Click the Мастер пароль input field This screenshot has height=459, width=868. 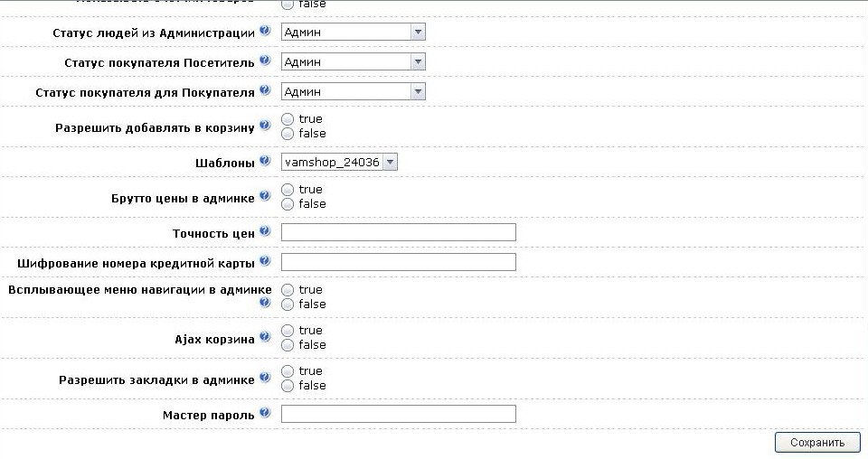[398, 414]
